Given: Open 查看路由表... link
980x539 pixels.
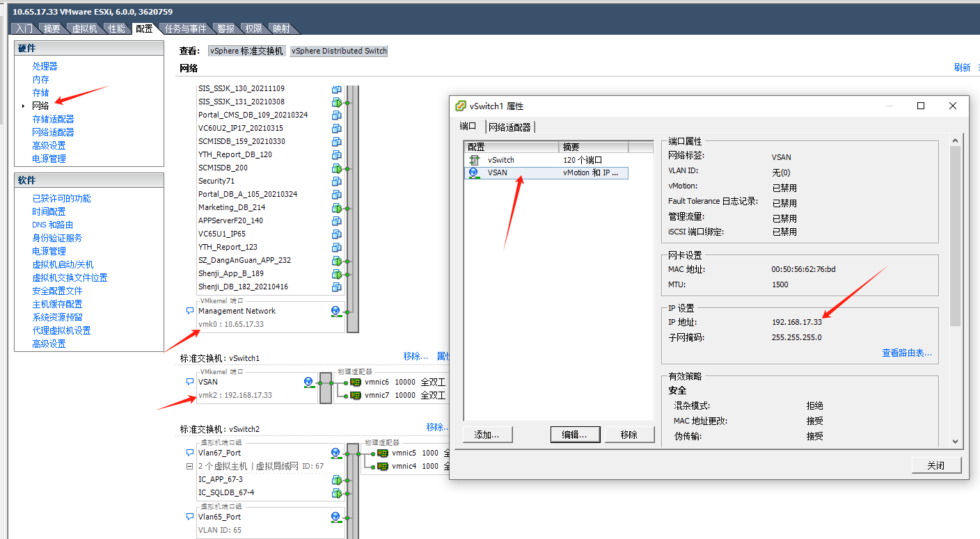Looking at the screenshot, I should point(907,353).
